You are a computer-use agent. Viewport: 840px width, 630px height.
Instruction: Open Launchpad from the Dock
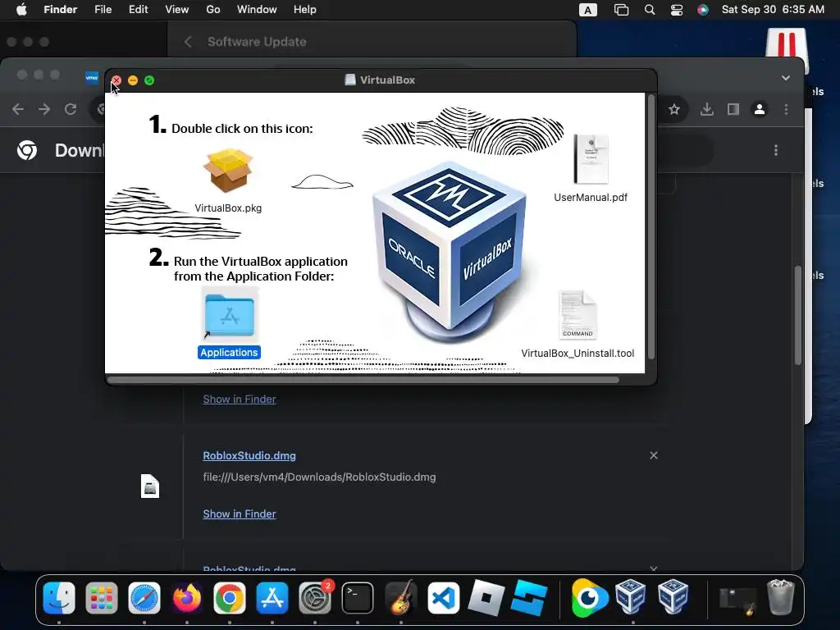(101, 597)
